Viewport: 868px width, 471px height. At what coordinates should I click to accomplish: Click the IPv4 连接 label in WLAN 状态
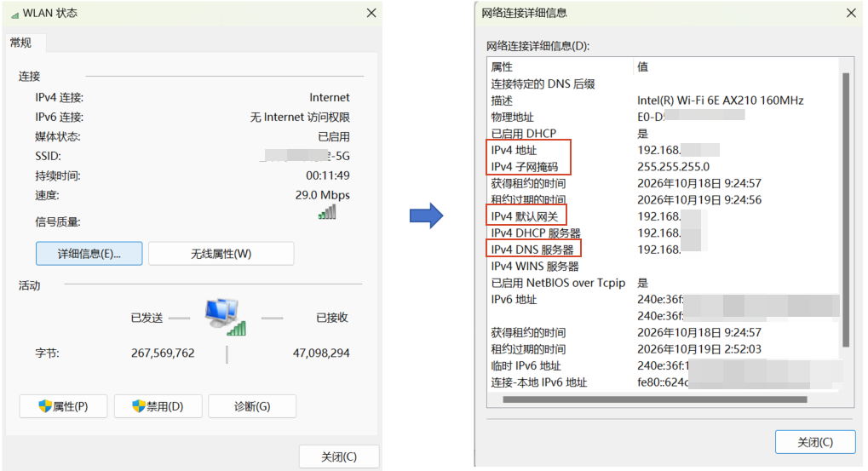click(x=60, y=97)
